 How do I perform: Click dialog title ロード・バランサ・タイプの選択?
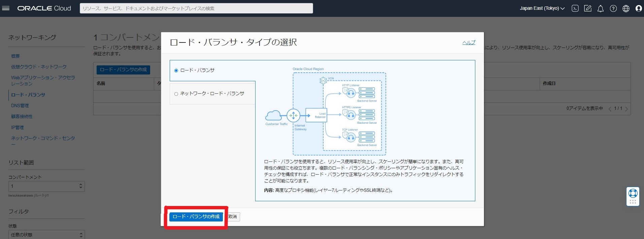[x=233, y=42]
